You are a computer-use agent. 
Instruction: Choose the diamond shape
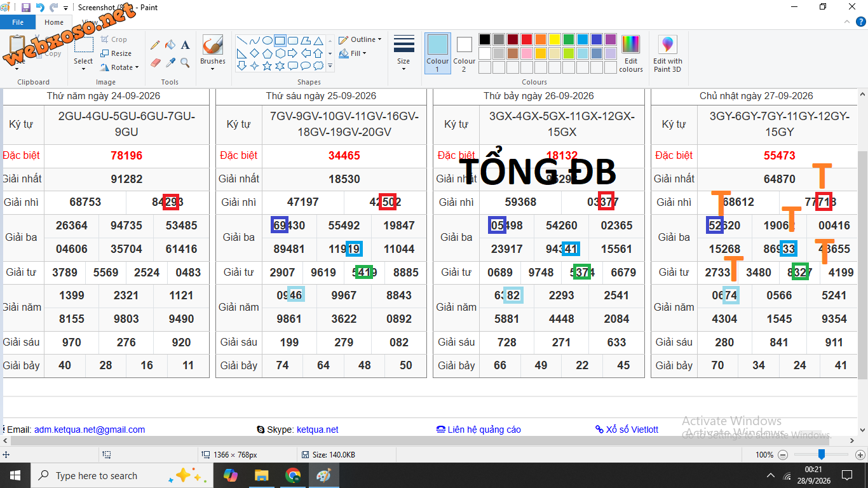255,53
